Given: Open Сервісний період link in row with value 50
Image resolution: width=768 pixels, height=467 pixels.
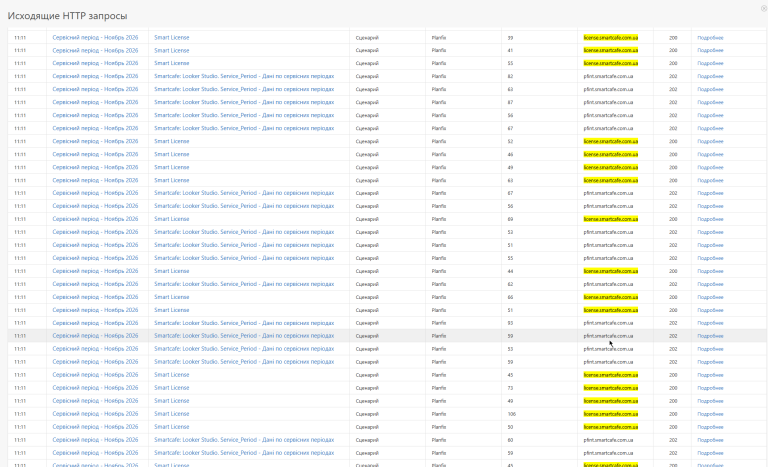Looking at the screenshot, I should coord(95,427).
